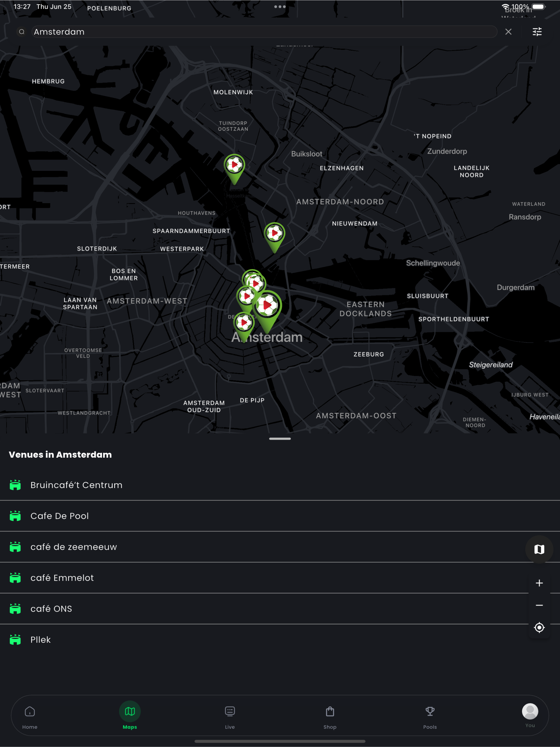Zoom out with the minus button
560x747 pixels.
[539, 606]
